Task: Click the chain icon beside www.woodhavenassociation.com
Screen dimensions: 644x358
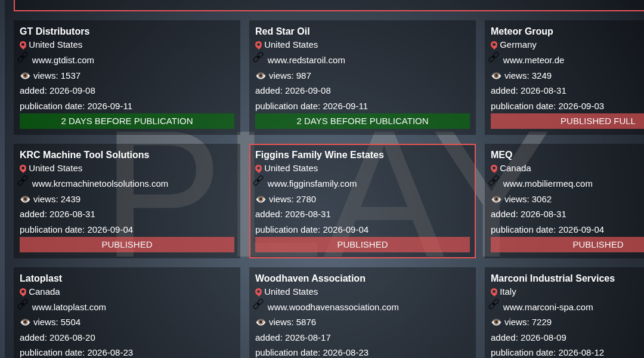Action: 258,304
